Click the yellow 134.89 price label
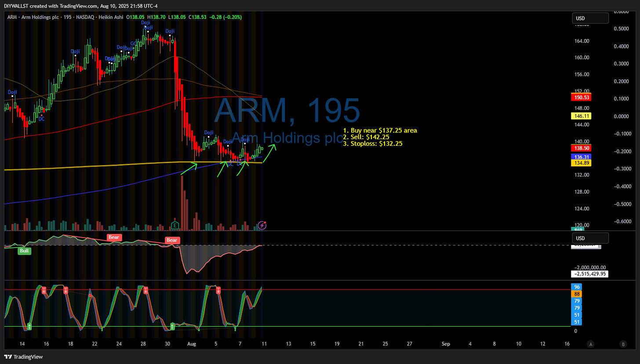The height and width of the screenshot is (364, 640). pos(581,163)
